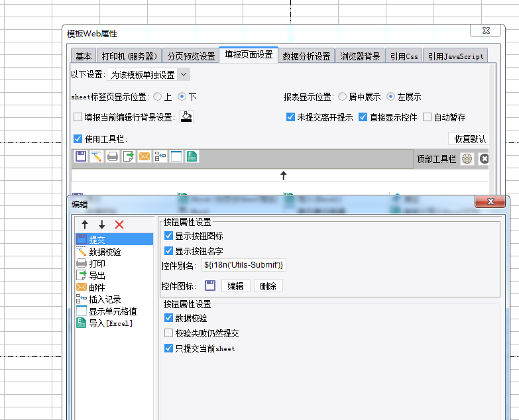
Task: Move selected item down with arrow
Action: [x=102, y=225]
